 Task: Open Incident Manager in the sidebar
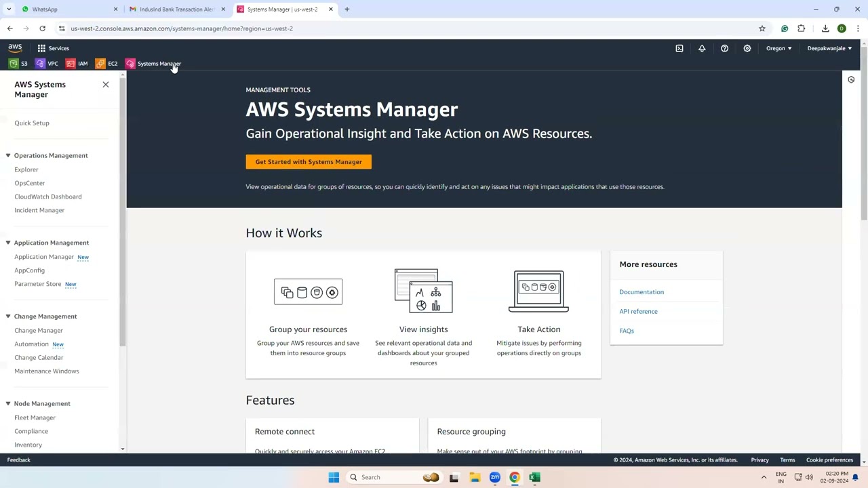click(x=39, y=210)
